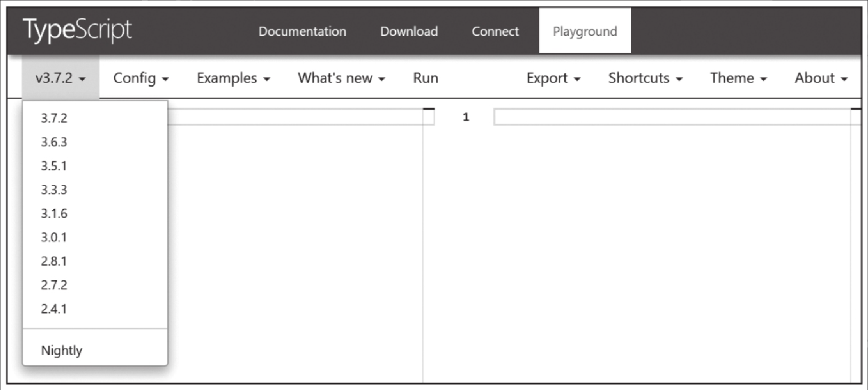Run the playground code

(425, 78)
